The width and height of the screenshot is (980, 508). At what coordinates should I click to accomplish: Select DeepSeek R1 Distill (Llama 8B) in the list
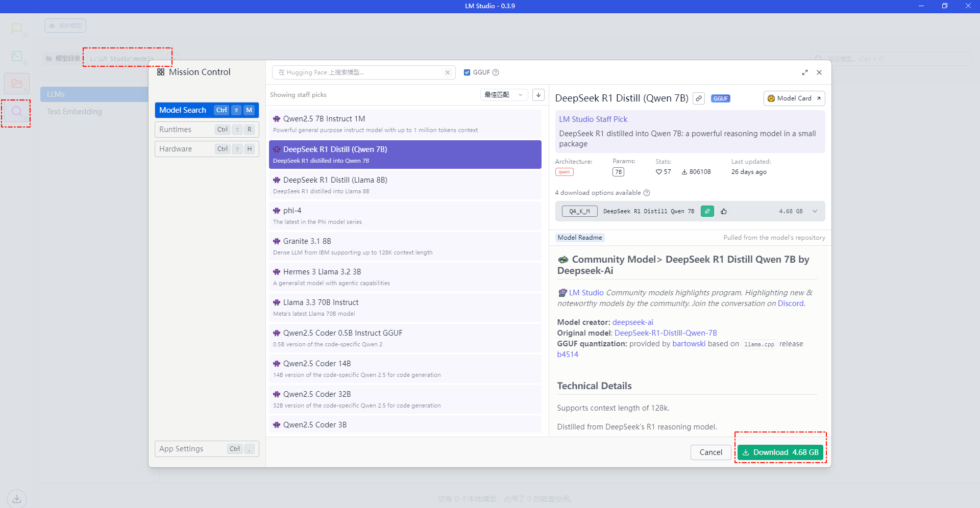point(405,185)
